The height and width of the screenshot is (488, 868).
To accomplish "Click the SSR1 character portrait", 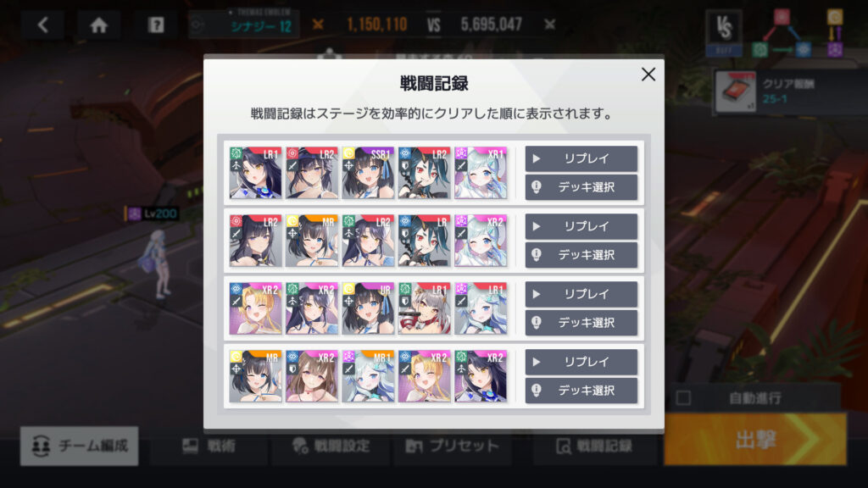I will (368, 173).
